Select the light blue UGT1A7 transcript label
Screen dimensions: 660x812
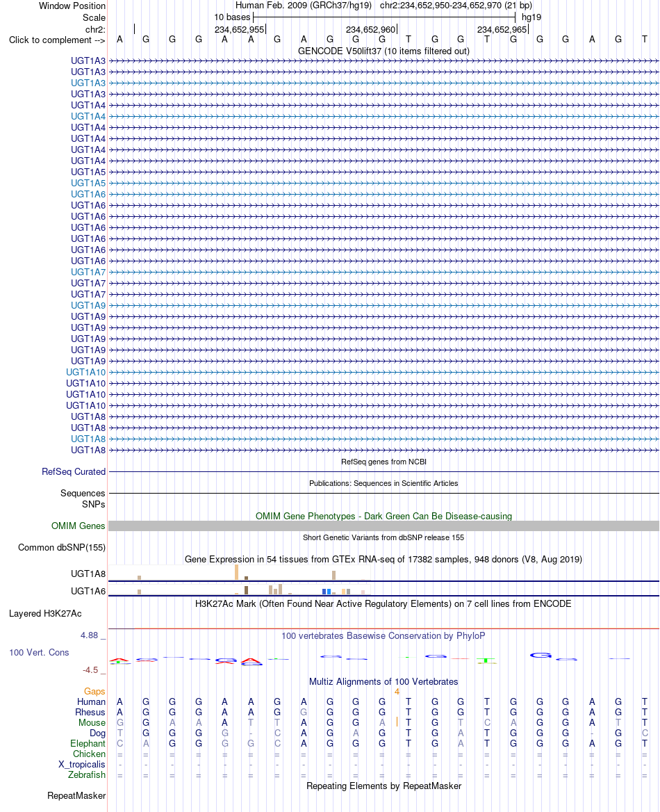coord(88,272)
